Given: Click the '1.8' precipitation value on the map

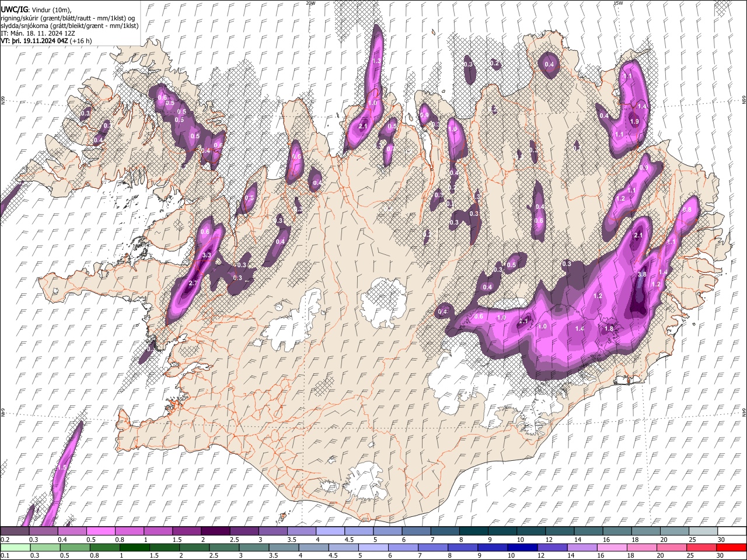Looking at the screenshot, I should click(x=609, y=328).
